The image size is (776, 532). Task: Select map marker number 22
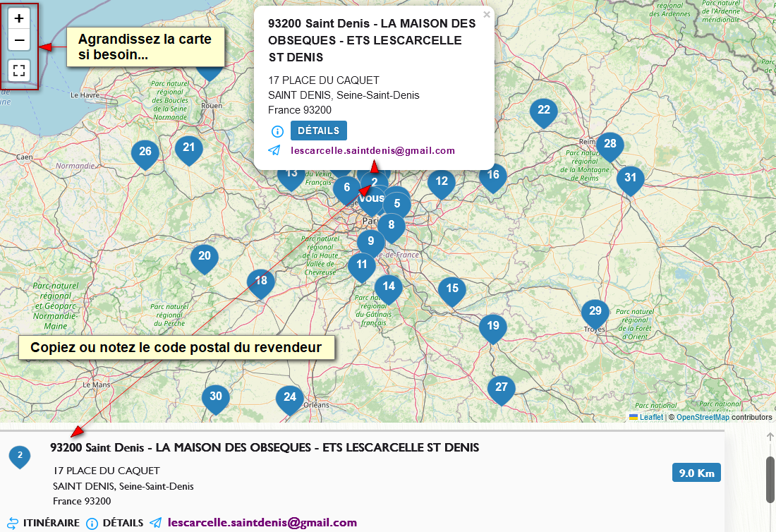click(543, 111)
